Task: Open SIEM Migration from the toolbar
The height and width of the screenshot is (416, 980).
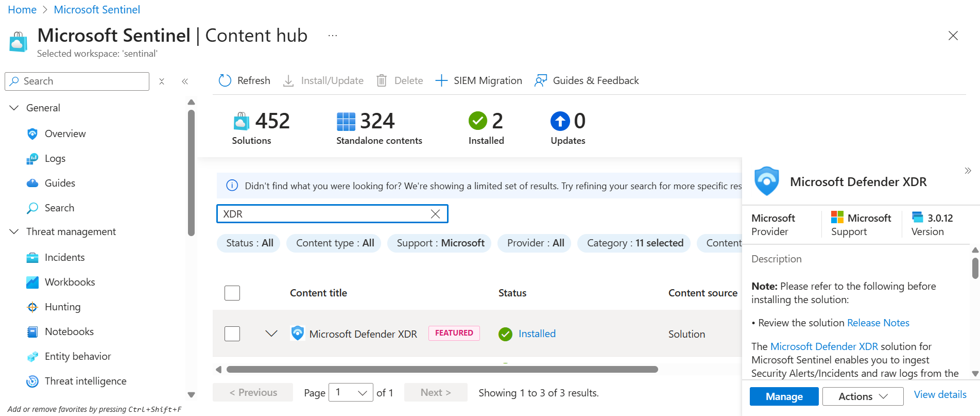Action: (x=478, y=80)
